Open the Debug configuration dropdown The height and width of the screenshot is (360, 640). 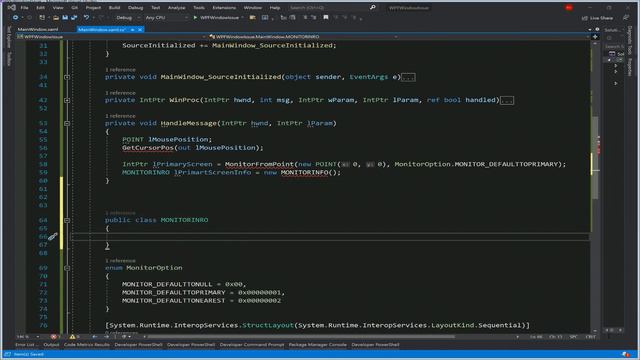point(127,18)
